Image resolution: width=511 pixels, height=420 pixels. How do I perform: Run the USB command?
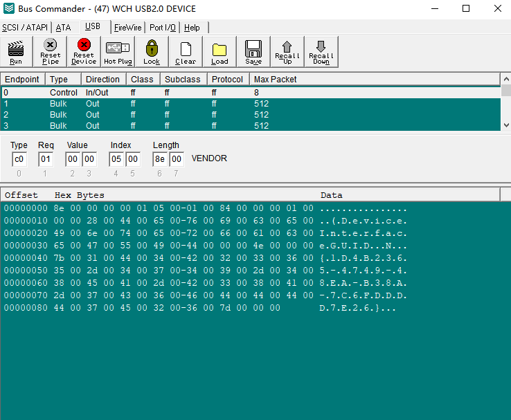(x=16, y=52)
